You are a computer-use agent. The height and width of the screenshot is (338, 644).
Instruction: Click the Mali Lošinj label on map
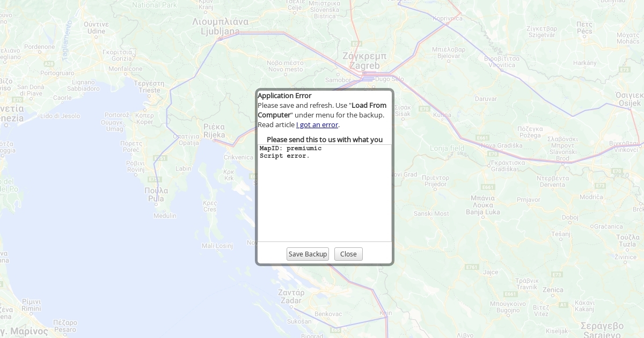[217, 246]
